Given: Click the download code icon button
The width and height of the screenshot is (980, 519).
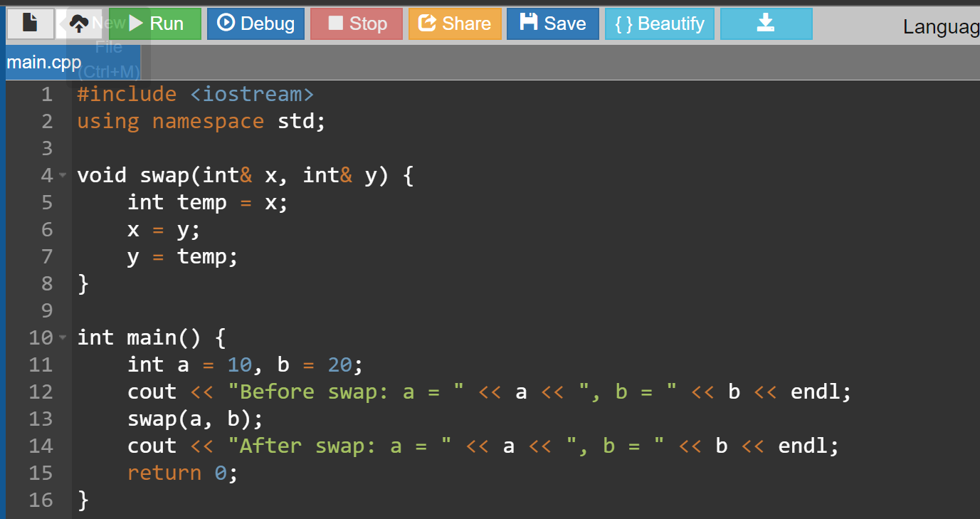Looking at the screenshot, I should [766, 23].
